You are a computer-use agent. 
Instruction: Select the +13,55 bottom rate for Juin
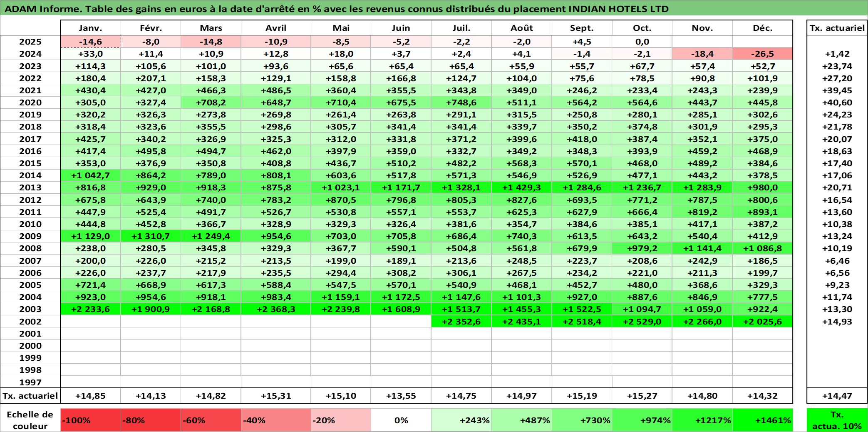[401, 396]
